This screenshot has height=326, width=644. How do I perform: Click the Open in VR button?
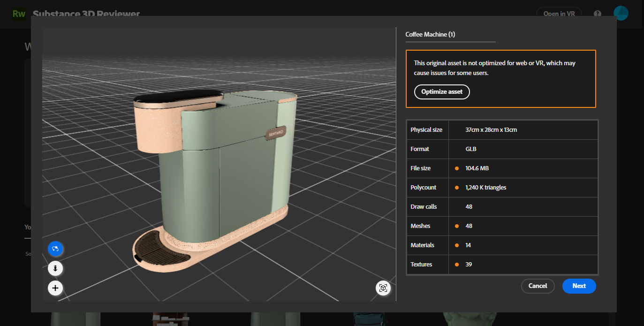coord(559,14)
